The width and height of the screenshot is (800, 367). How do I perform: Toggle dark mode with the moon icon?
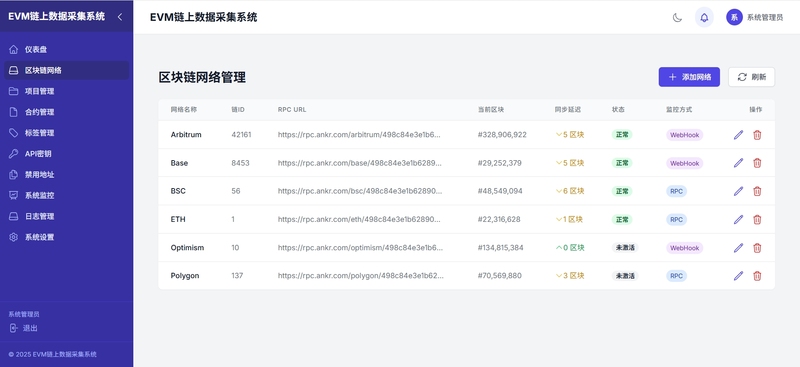(x=677, y=17)
